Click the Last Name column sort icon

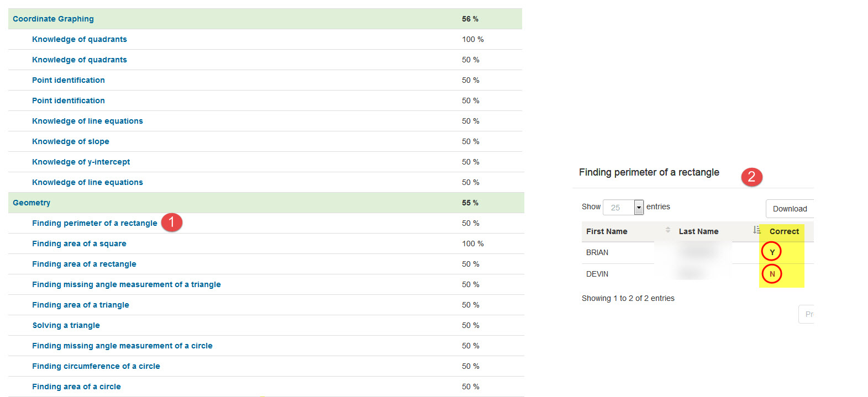pos(756,230)
